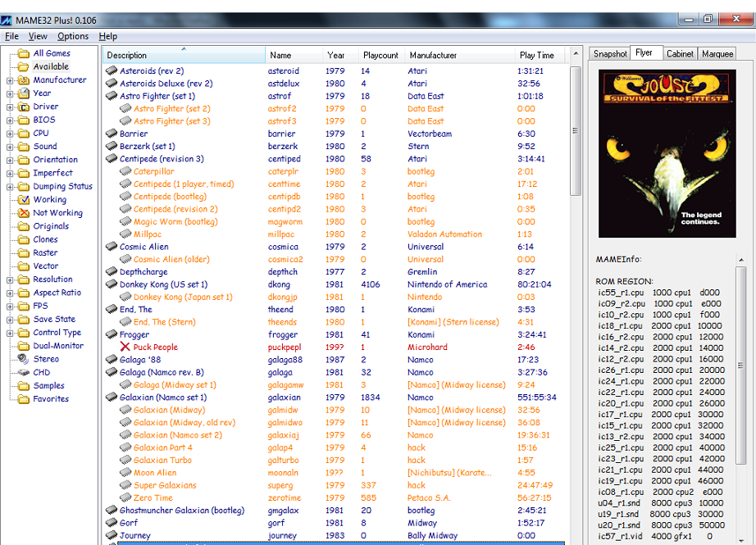Open the Options menu
This screenshot has width=756, height=545.
click(73, 36)
